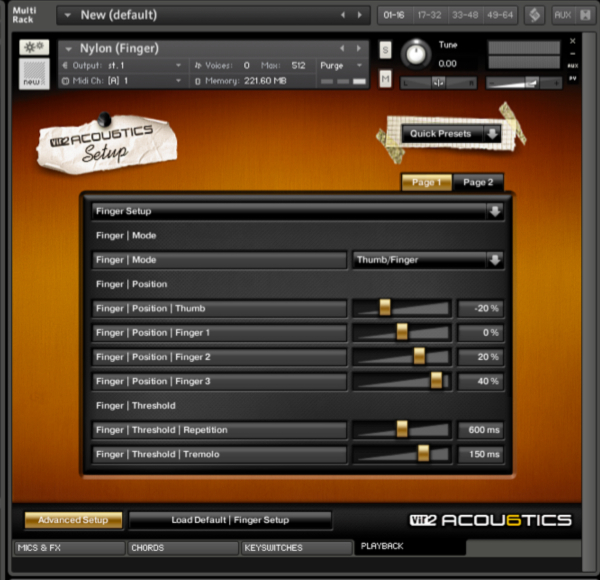Adjust the Threshold Tremolo slider

point(423,454)
